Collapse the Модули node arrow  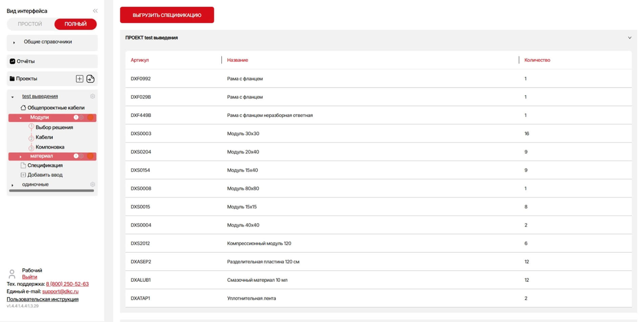point(21,118)
